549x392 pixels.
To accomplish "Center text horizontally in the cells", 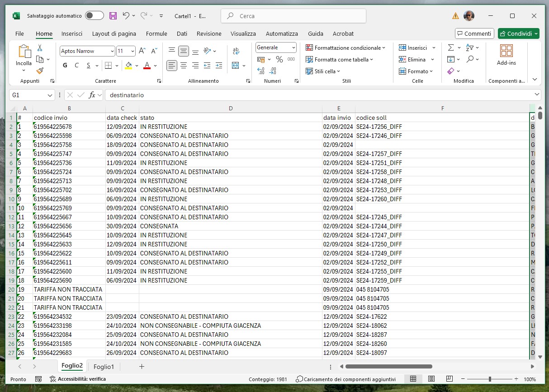I will tap(184, 66).
